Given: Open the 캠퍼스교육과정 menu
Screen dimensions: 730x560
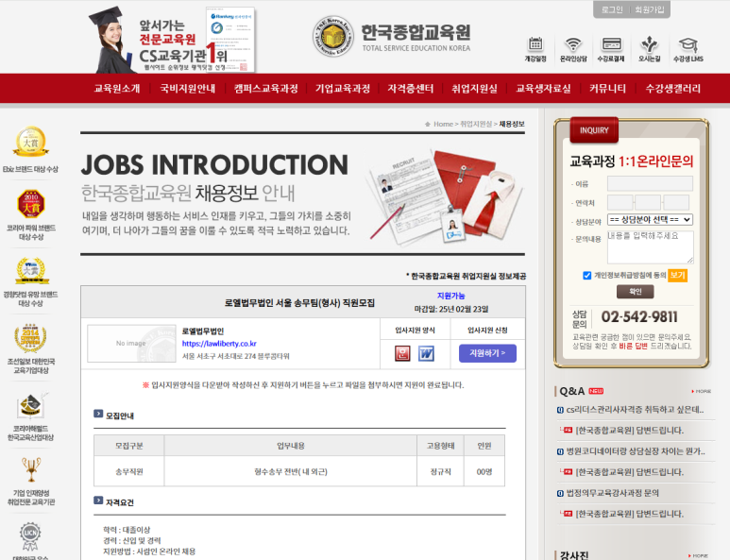Looking at the screenshot, I should pyautogui.click(x=265, y=89).
